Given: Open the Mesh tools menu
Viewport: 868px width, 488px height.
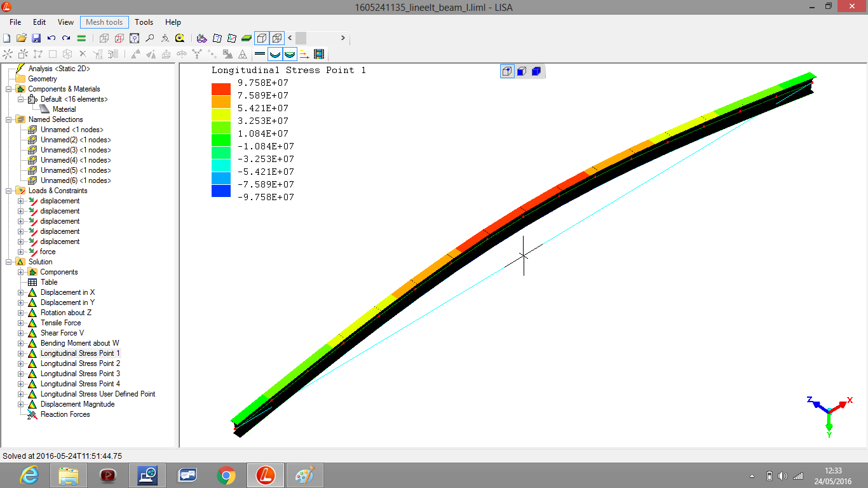Looking at the screenshot, I should coord(104,22).
